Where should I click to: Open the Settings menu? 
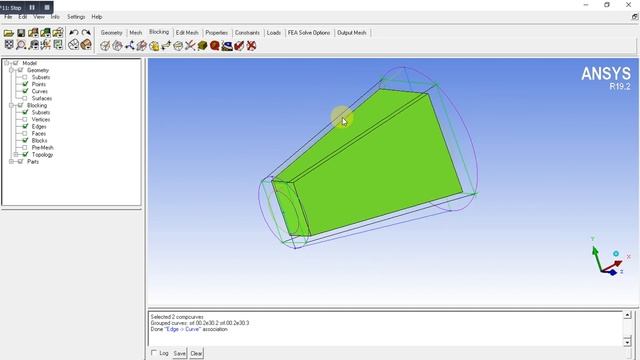76,17
